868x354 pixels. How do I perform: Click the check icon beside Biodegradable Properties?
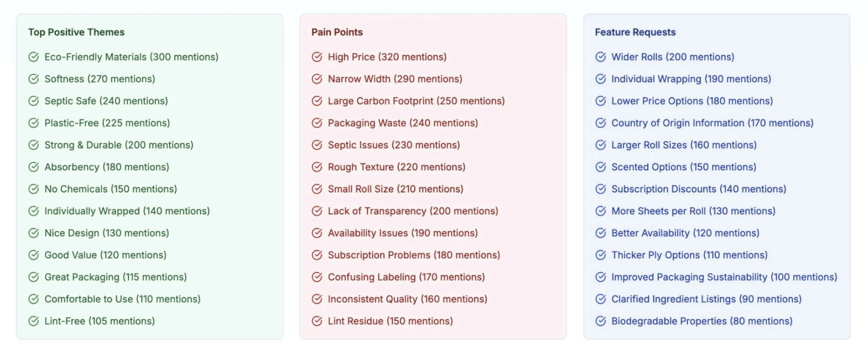[600, 321]
